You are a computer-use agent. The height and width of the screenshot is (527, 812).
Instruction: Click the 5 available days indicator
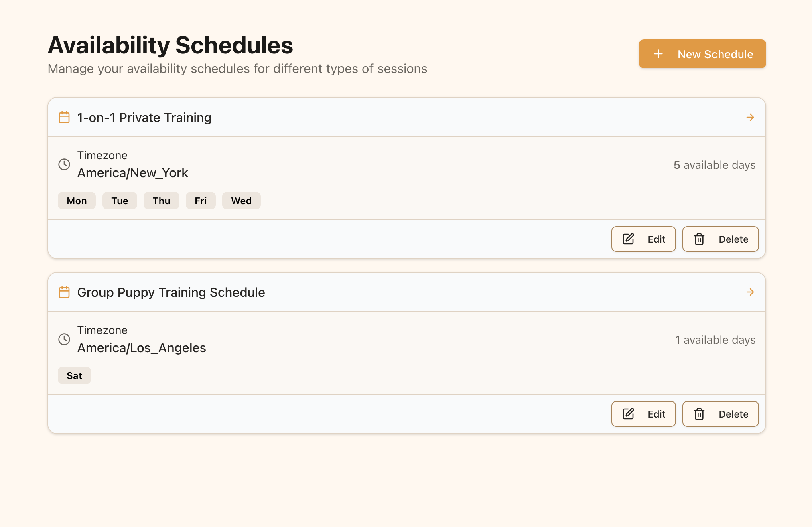coord(715,165)
